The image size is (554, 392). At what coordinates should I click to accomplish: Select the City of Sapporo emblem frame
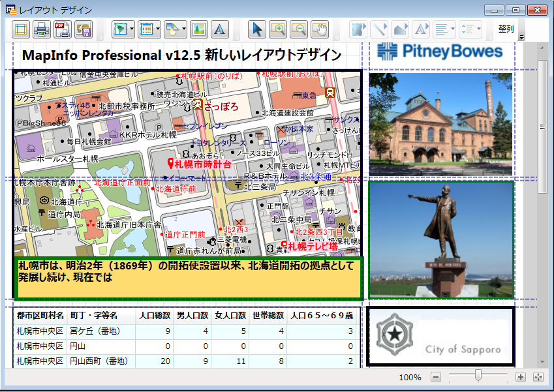click(440, 337)
